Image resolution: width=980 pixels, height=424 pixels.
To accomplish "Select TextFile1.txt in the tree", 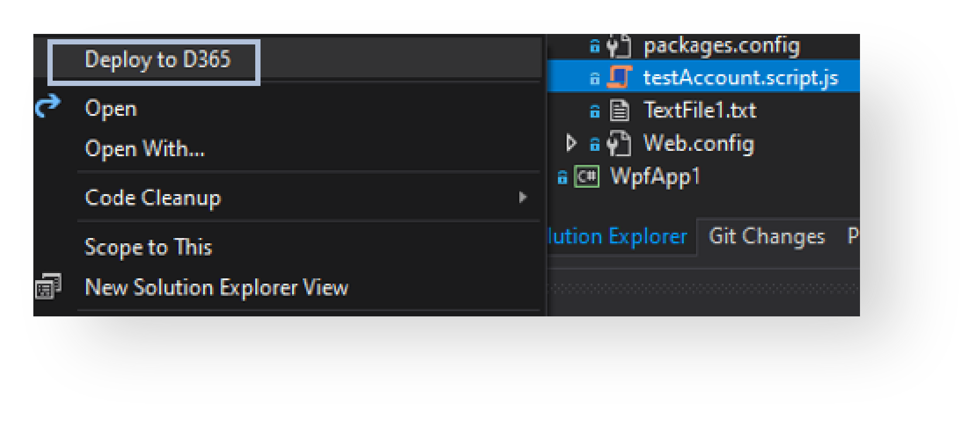I will click(x=700, y=110).
